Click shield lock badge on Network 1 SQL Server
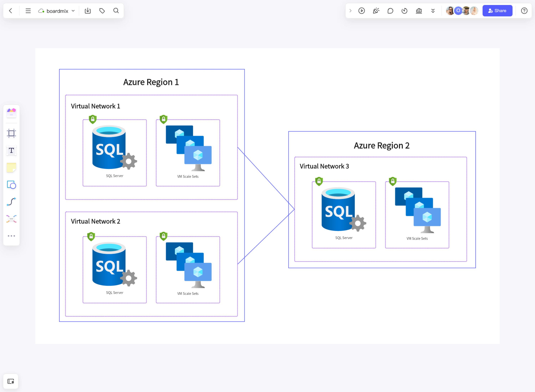Screen dimensions: 535x392 [x=93, y=119]
